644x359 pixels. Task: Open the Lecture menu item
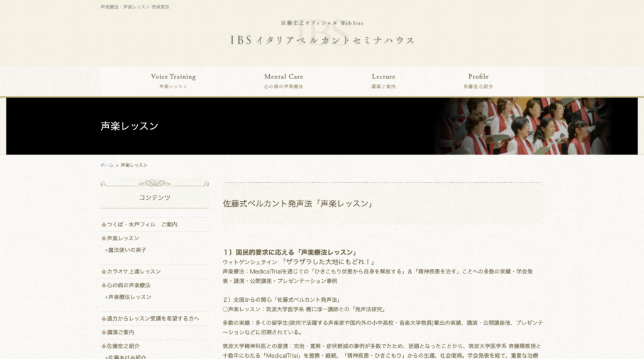[x=384, y=81]
